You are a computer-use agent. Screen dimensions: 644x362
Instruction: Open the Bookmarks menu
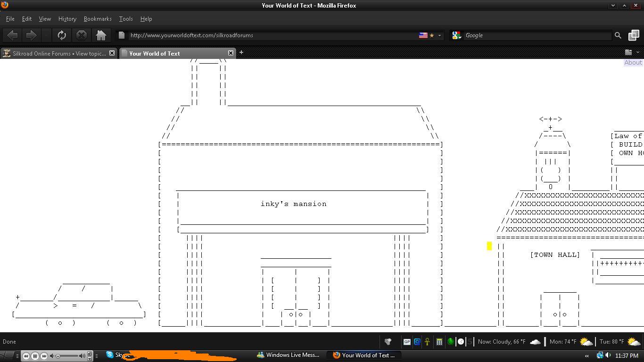click(98, 19)
